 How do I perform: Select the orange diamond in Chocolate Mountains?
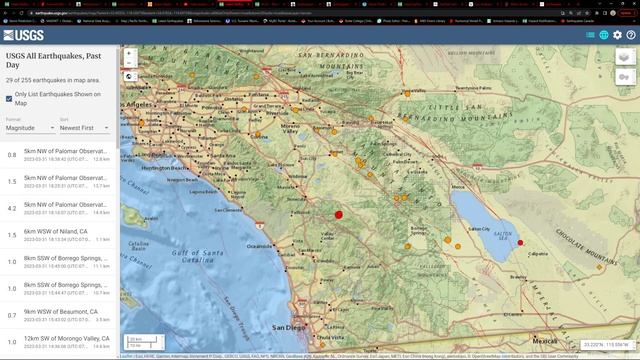[x=599, y=267]
